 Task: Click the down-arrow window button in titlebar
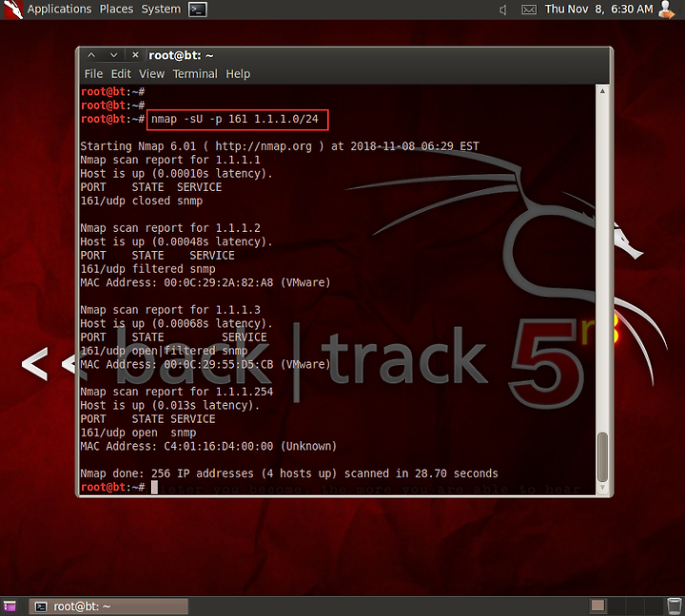(x=114, y=55)
